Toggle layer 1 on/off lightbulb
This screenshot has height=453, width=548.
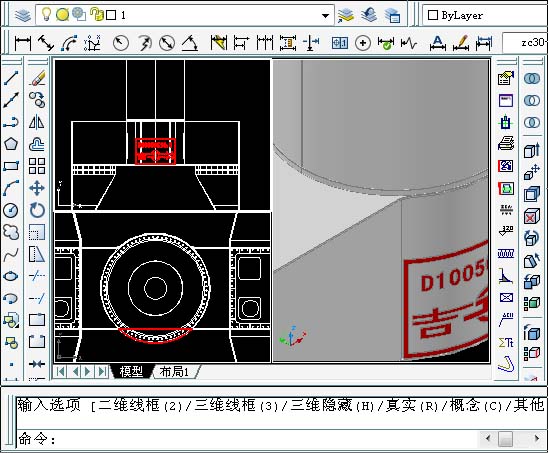pyautogui.click(x=46, y=15)
